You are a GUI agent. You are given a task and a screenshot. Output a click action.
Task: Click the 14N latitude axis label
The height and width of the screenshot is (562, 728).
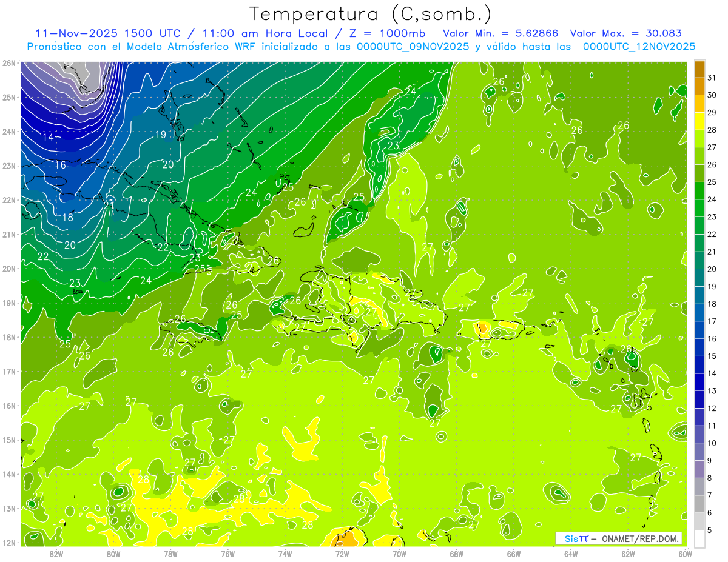click(9, 474)
